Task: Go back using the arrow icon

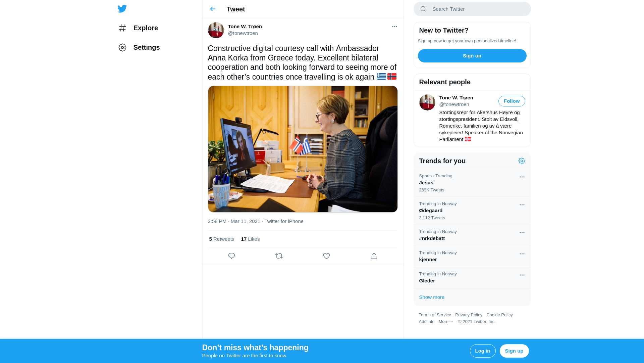Action: click(213, 9)
